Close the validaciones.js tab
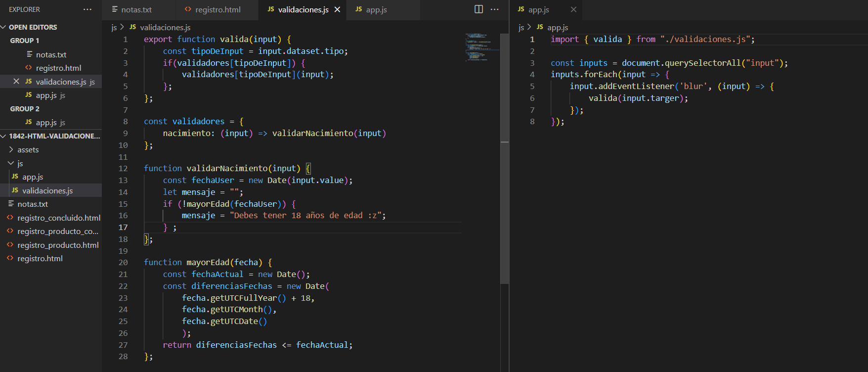 pos(337,9)
